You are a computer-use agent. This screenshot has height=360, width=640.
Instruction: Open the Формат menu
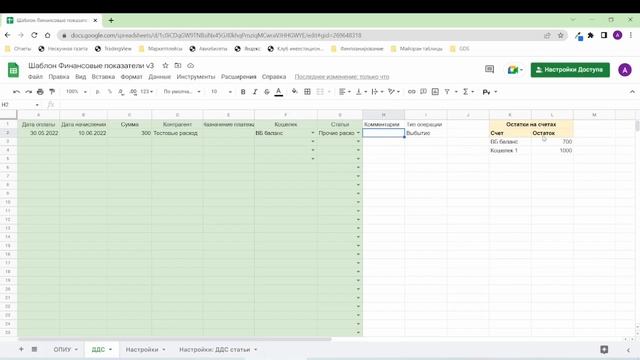[x=131, y=77]
